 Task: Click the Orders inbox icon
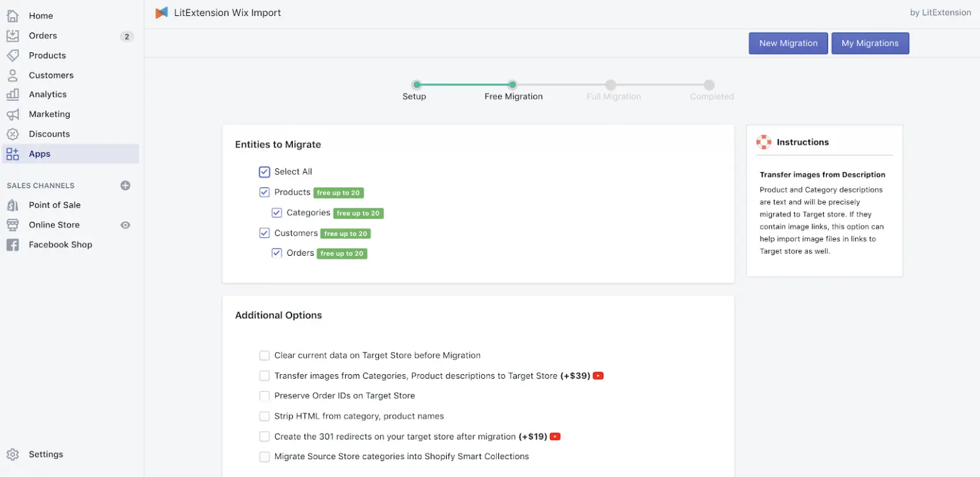tap(13, 36)
